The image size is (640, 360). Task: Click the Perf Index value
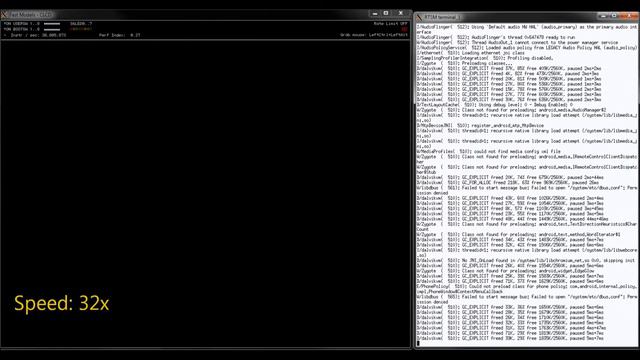(120, 35)
